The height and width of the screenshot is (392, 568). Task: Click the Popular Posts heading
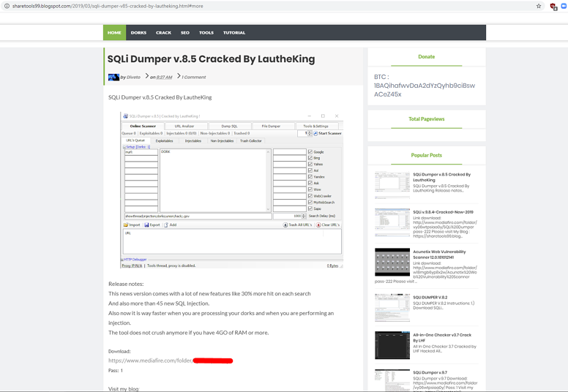click(x=426, y=155)
